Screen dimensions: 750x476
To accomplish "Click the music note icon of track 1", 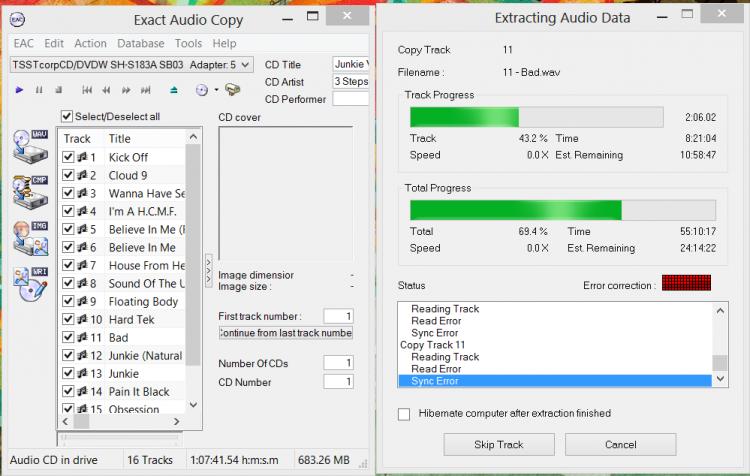I will pos(82,157).
